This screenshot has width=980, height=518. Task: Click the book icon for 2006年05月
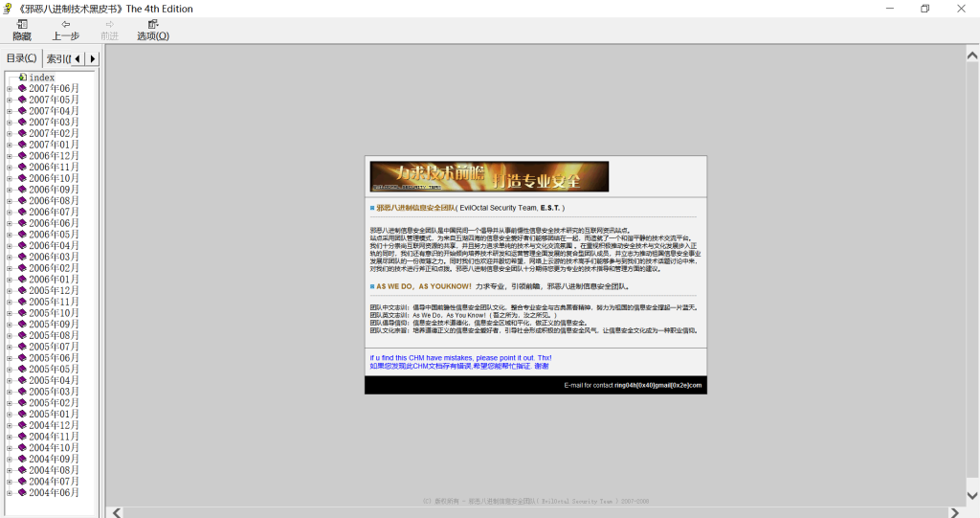(22, 236)
